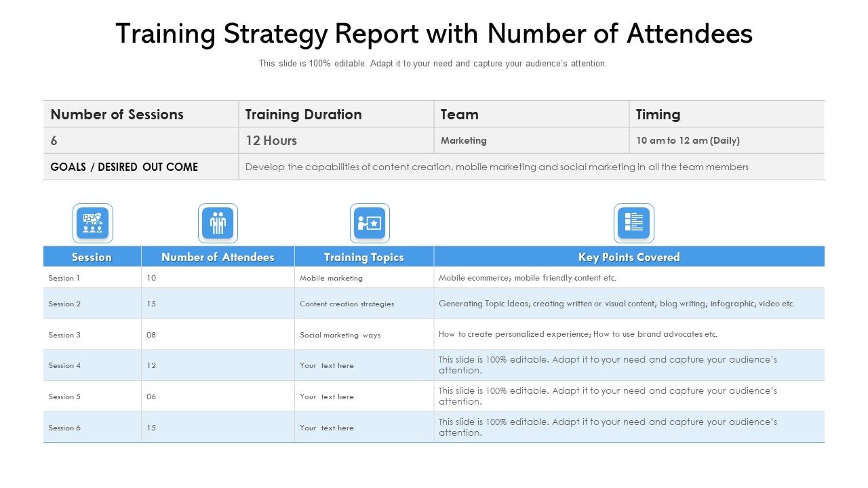Click the training presenter board icon
This screenshot has width=868, height=488.
click(370, 224)
